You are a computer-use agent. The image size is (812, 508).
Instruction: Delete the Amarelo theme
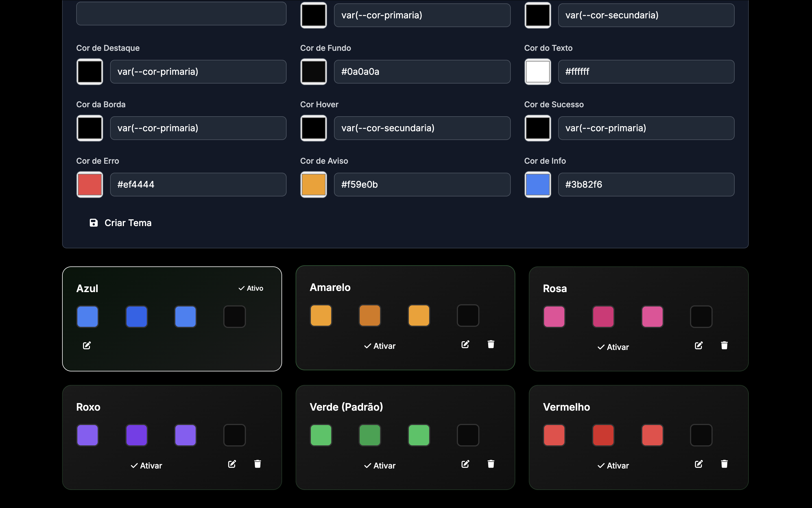(491, 344)
